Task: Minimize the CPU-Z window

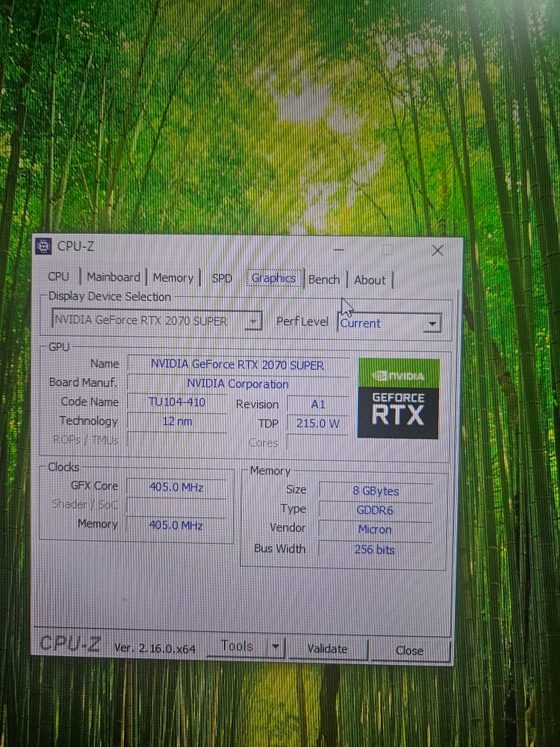Action: 338,249
